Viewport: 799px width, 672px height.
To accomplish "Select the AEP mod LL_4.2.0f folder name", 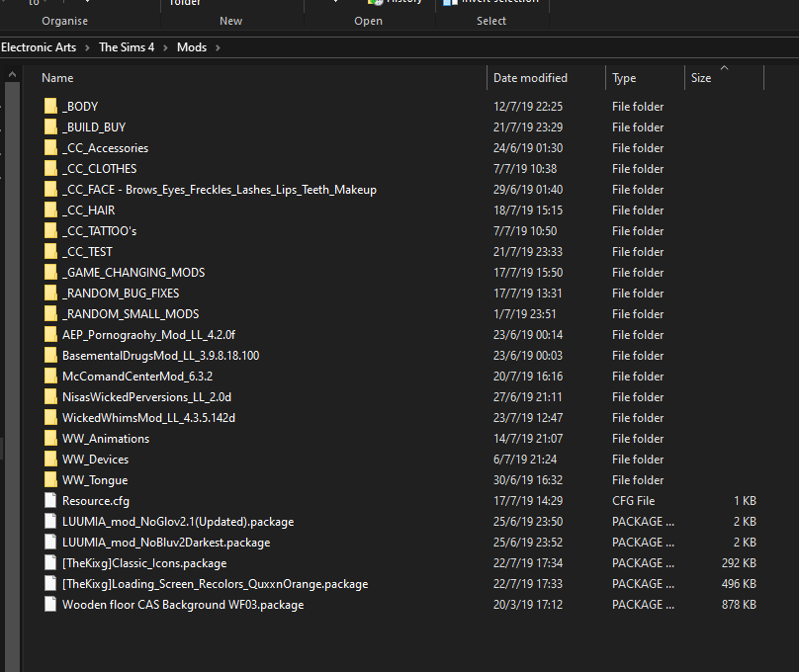I will [x=148, y=335].
